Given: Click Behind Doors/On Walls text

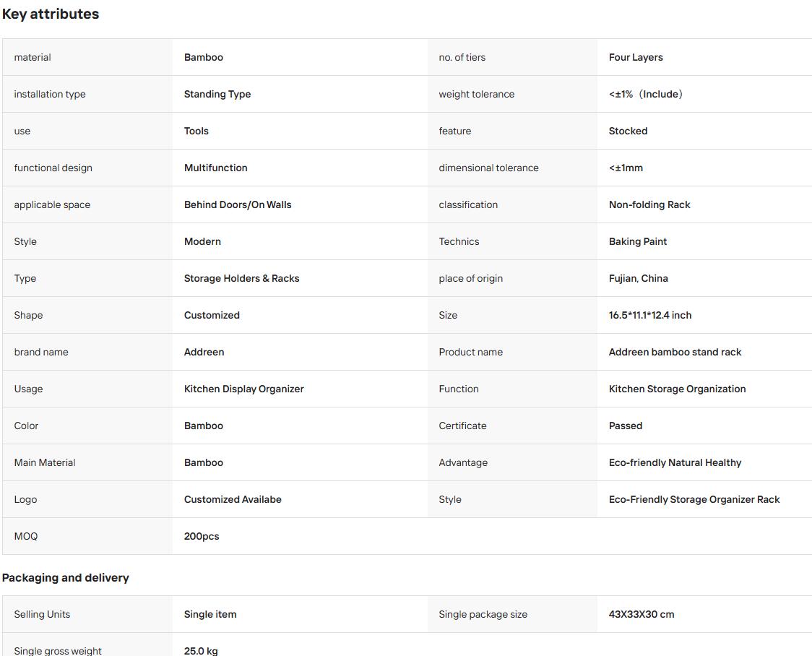Looking at the screenshot, I should pyautogui.click(x=238, y=204).
